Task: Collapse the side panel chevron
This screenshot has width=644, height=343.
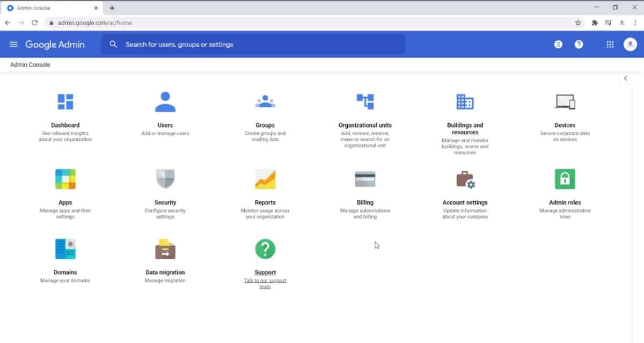Action: coord(626,78)
